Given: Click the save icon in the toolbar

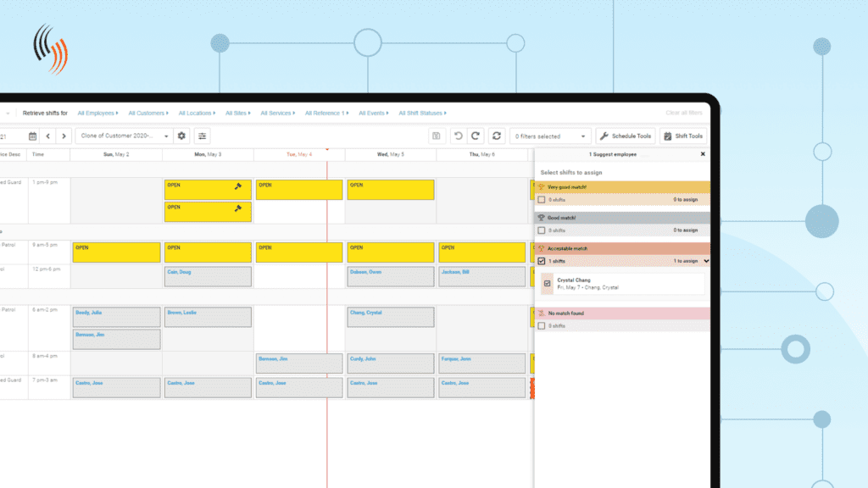Looking at the screenshot, I should tap(437, 136).
